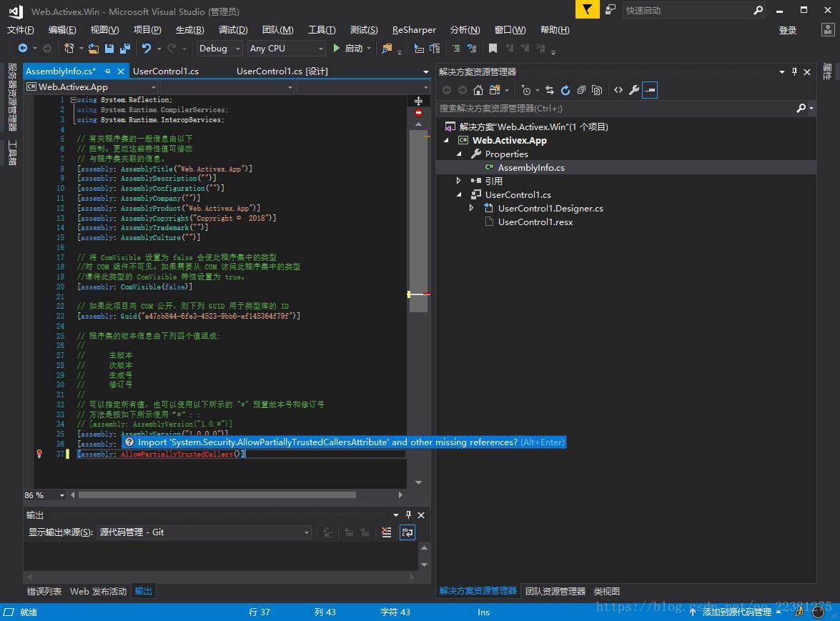The width and height of the screenshot is (840, 621).
Task: Click the Save floppy disk icon
Action: (109, 48)
